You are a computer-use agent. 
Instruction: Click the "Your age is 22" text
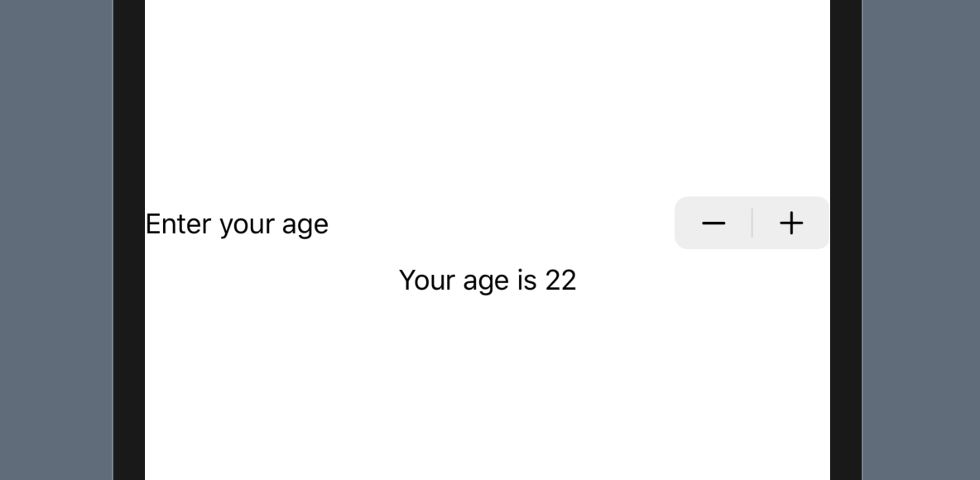pos(487,280)
